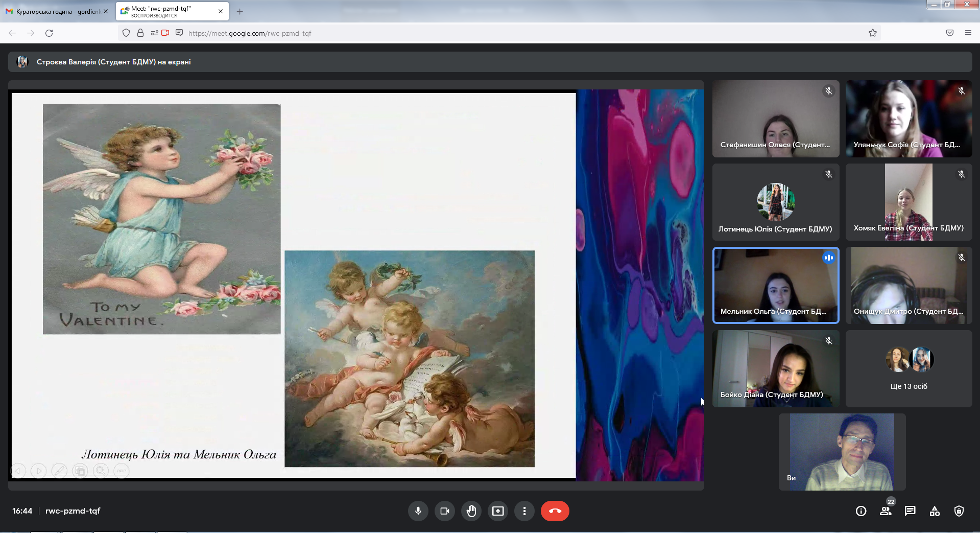Screen dimensions: 980x533
Task: Open a new browser tab
Action: click(240, 11)
